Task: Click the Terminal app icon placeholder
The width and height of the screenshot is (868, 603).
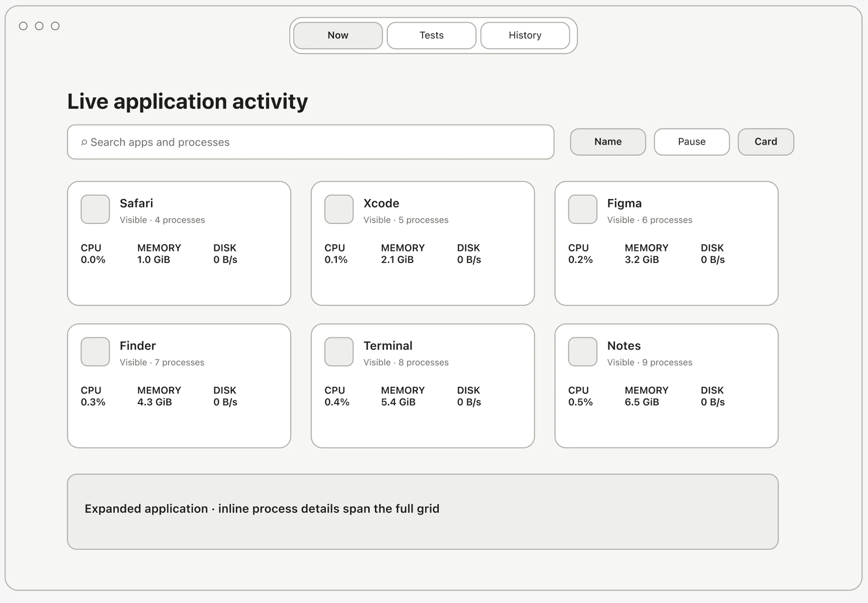Action: pos(339,352)
